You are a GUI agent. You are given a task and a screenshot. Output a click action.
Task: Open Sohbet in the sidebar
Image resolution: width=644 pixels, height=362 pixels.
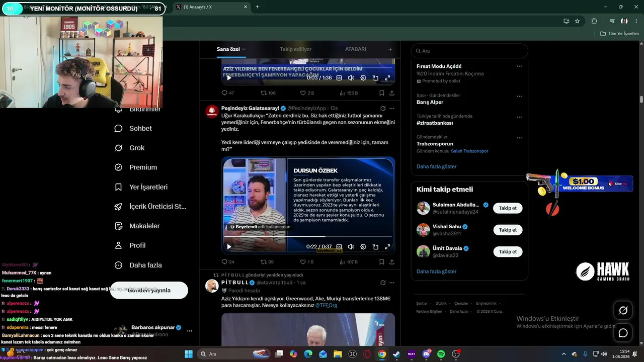(133, 128)
